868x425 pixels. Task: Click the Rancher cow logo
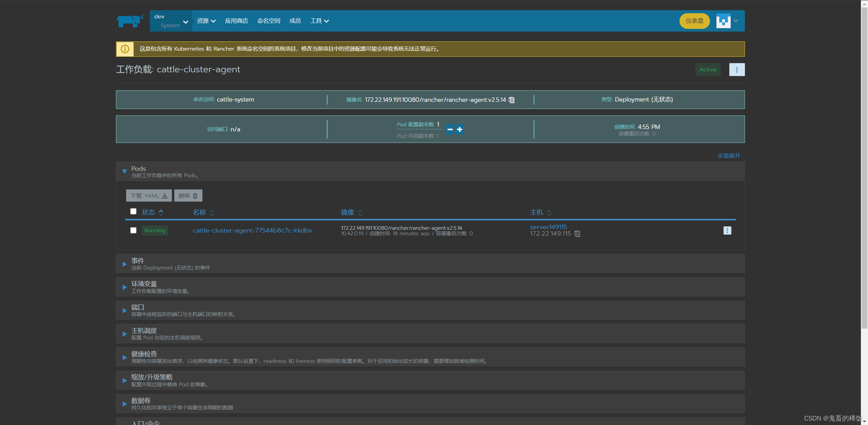(130, 21)
